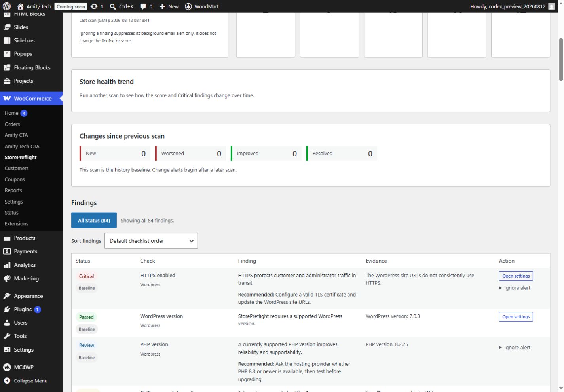Click the user avatar in the admin bar
This screenshot has height=392, width=564.
tap(552, 6)
